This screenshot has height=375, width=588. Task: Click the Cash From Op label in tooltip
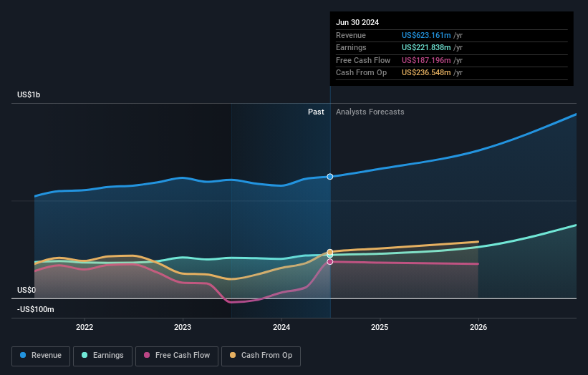point(361,73)
